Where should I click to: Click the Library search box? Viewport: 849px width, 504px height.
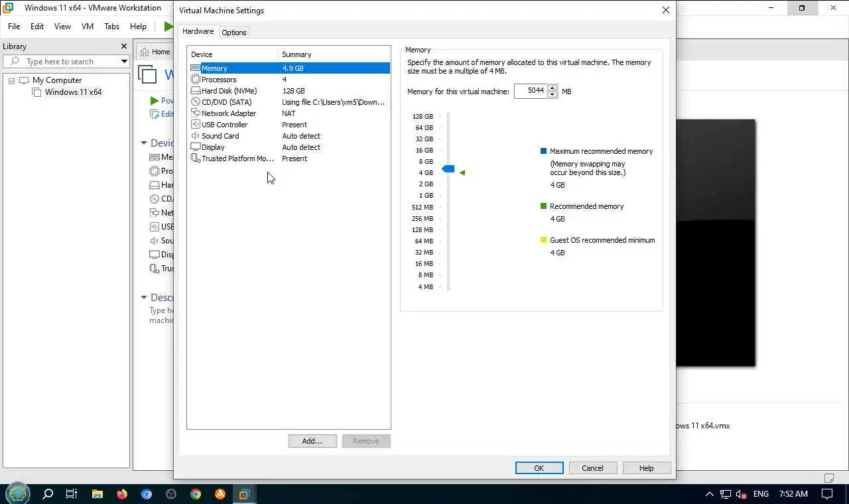(66, 62)
